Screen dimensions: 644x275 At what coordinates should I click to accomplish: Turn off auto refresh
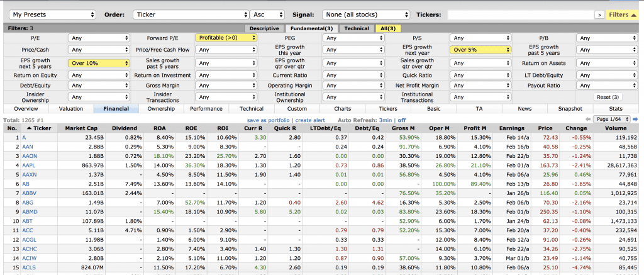coord(401,120)
